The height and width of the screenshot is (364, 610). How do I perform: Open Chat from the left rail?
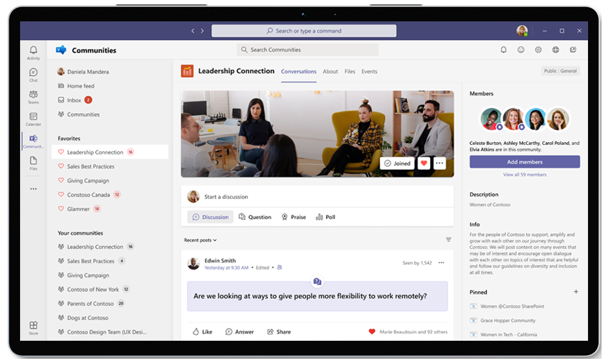[33, 74]
